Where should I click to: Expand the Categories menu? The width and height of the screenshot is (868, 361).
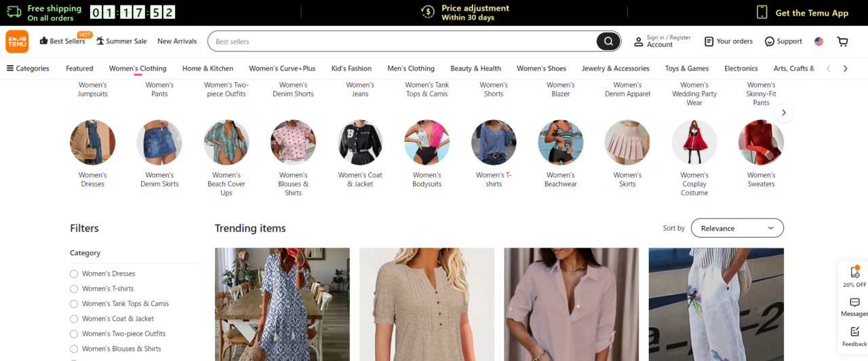28,69
